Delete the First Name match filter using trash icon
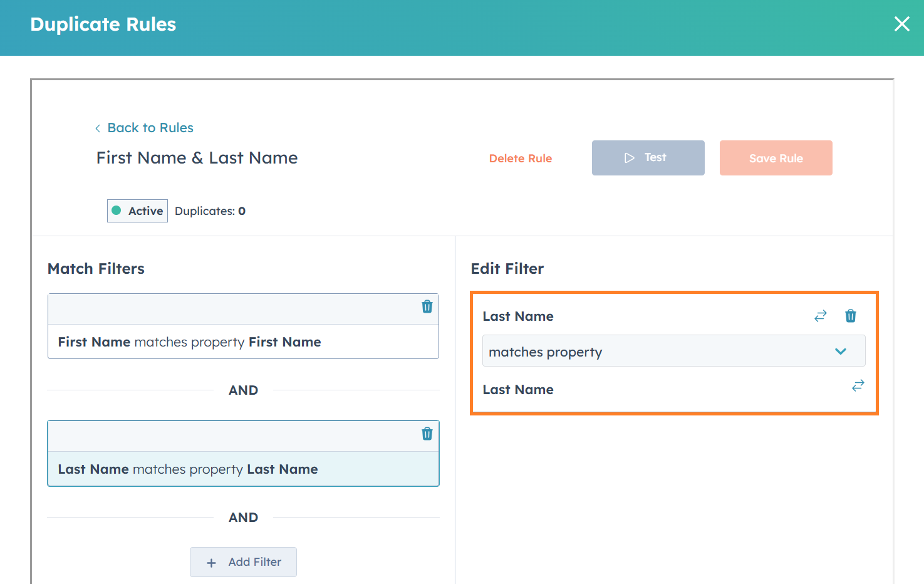The image size is (924, 584). pyautogui.click(x=427, y=306)
